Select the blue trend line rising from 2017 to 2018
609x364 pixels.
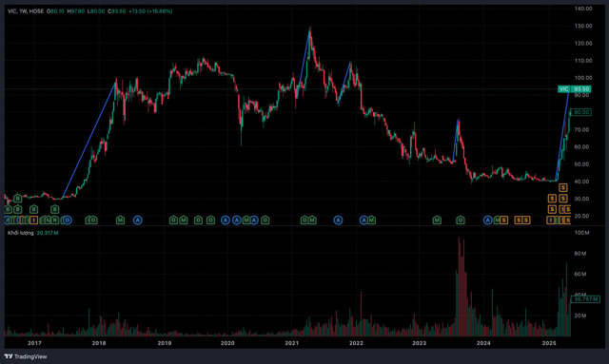[x=88, y=141]
